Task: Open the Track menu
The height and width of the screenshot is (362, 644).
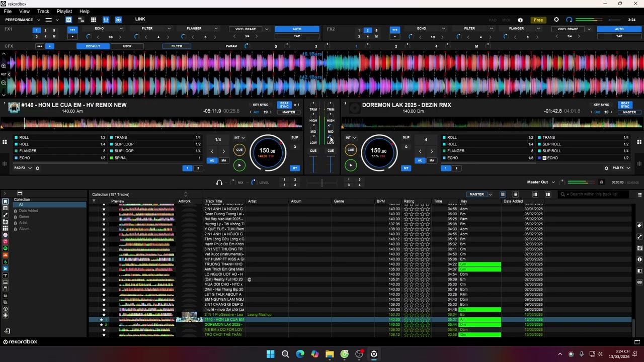Action: (43, 11)
